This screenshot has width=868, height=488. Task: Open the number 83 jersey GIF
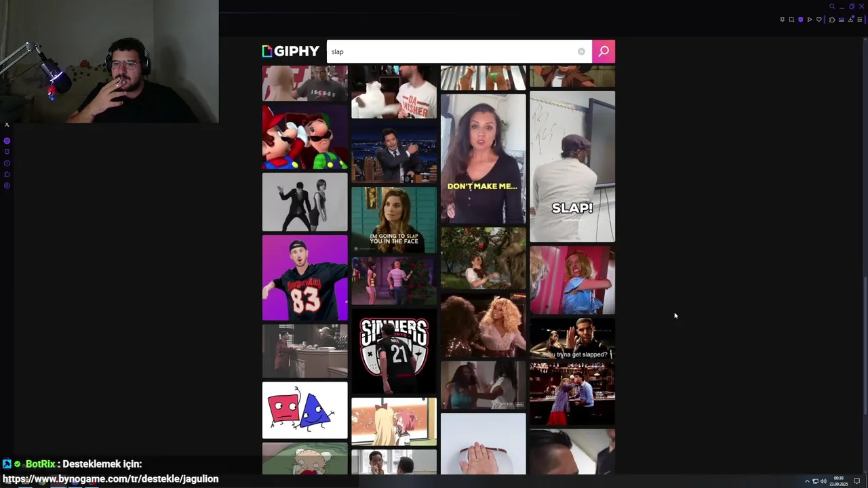click(304, 277)
